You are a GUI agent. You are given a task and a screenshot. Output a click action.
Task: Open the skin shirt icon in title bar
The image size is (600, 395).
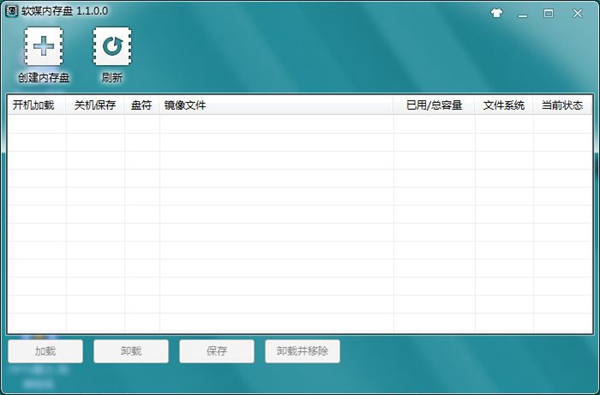497,13
